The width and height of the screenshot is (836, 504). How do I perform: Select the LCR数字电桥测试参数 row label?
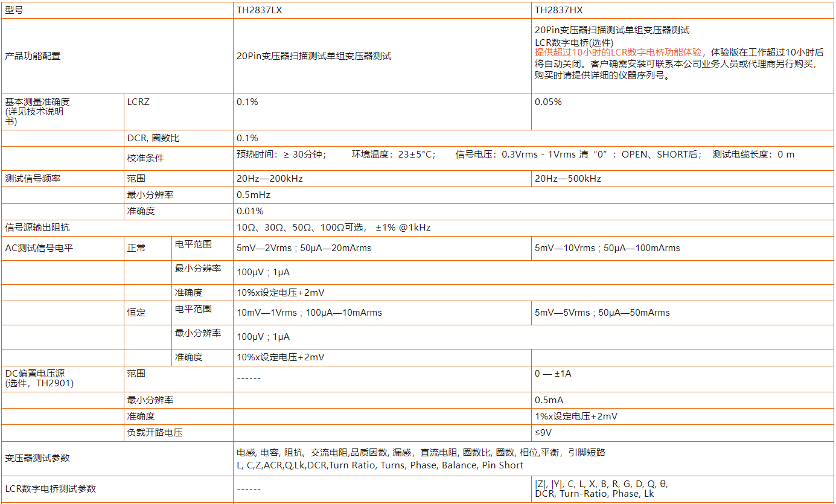50,488
